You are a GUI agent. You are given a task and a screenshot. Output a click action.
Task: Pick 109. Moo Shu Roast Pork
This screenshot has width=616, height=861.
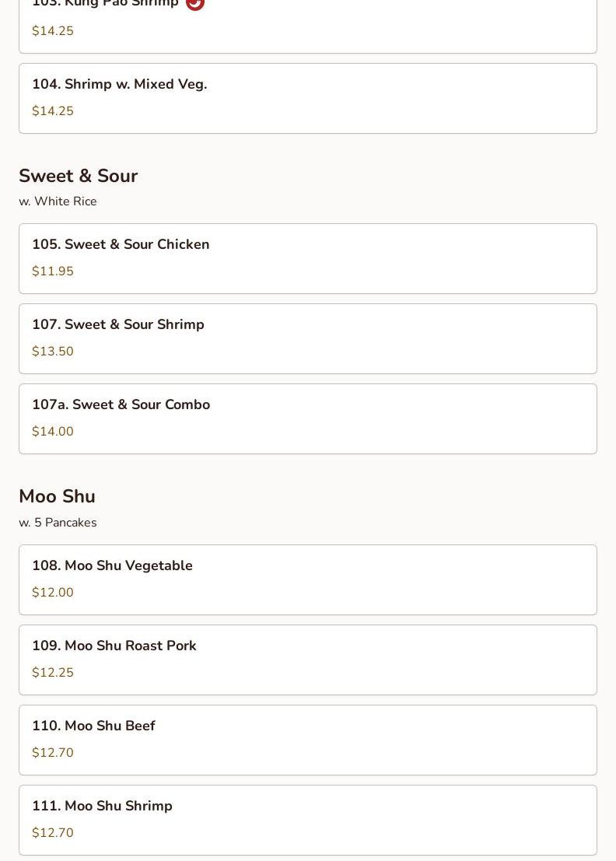307,660
